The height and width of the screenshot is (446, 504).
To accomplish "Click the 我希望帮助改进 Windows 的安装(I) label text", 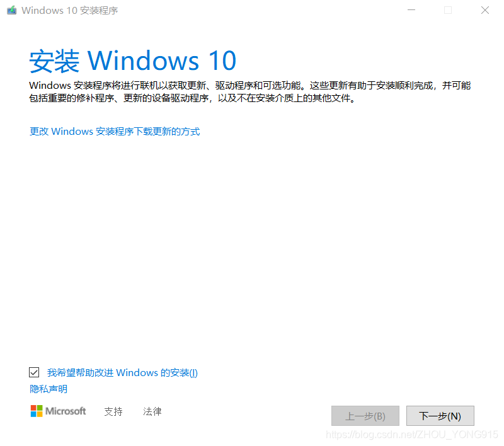I will 122,373.
